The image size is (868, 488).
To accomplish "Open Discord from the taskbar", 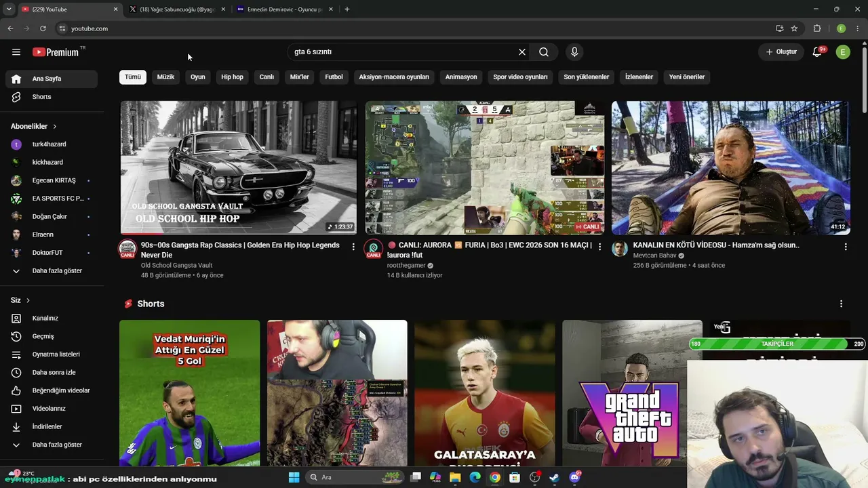I will click(574, 477).
